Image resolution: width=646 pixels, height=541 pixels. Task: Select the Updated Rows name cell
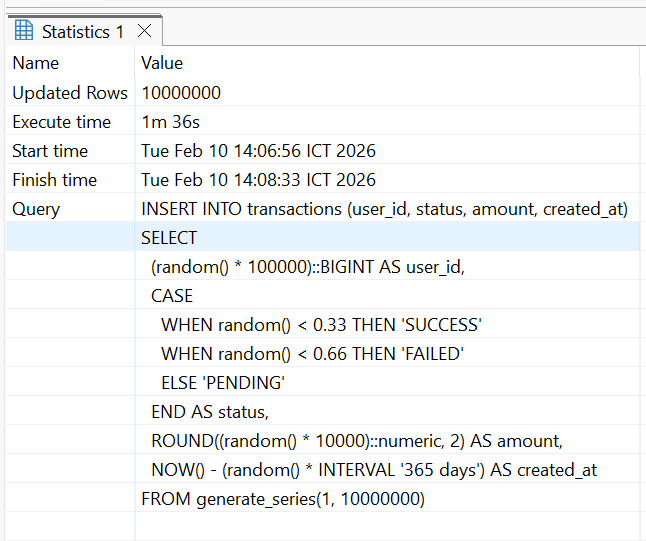[69, 92]
